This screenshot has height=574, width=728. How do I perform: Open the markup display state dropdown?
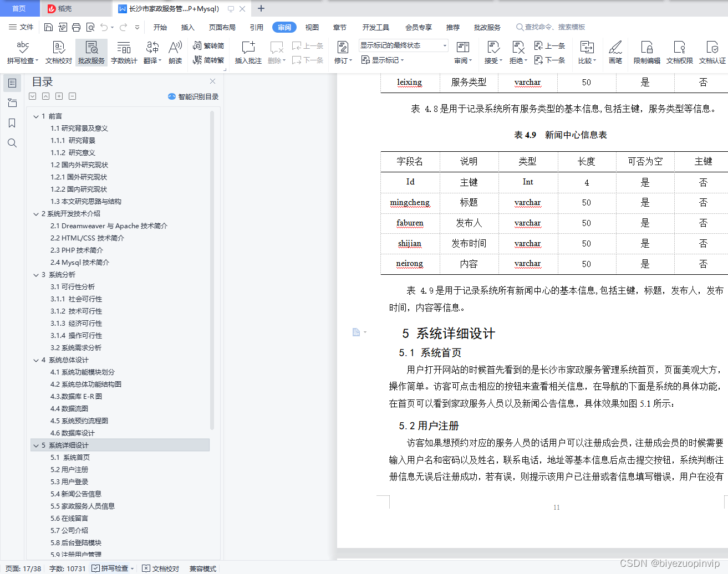coord(403,45)
